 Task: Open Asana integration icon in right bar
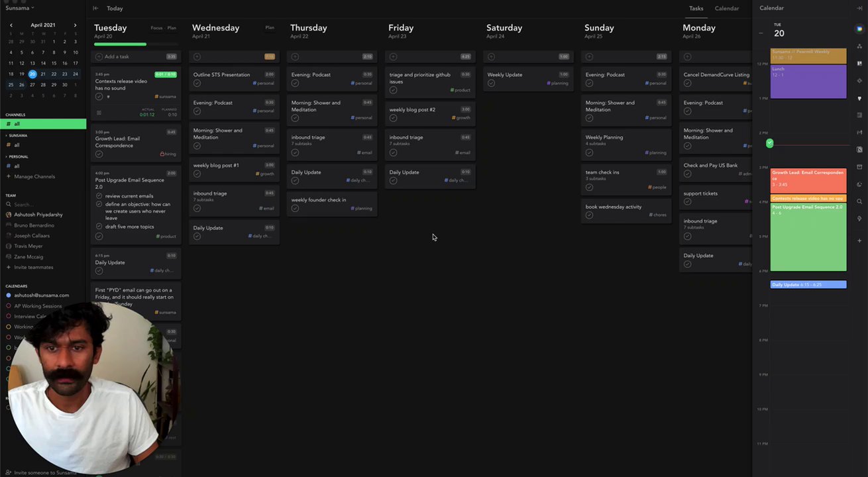(859, 46)
